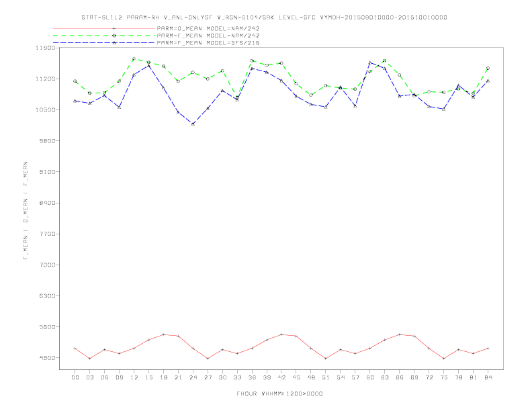Click y-axis tick label 11200
Viewport: 532px width, 411px height.
click(45, 79)
